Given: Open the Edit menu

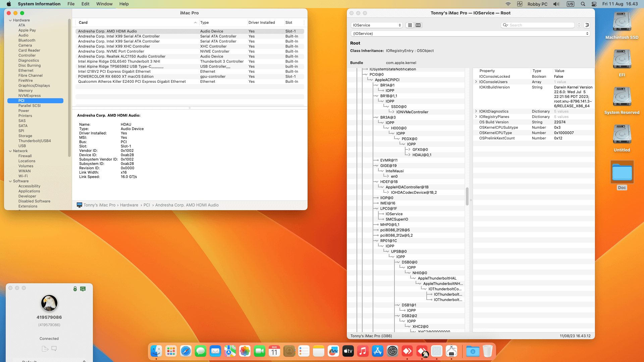Looking at the screenshot, I should (x=85, y=4).
